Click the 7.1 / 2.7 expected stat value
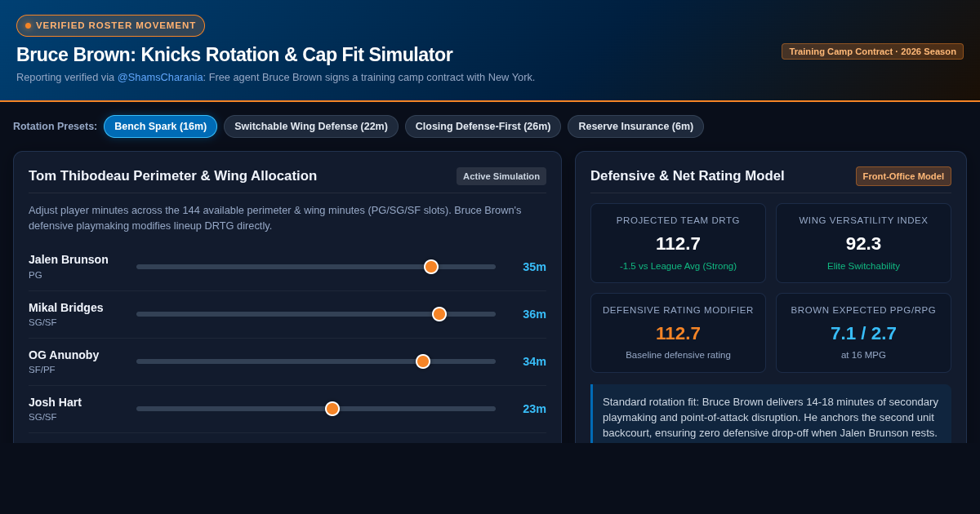 click(863, 334)
